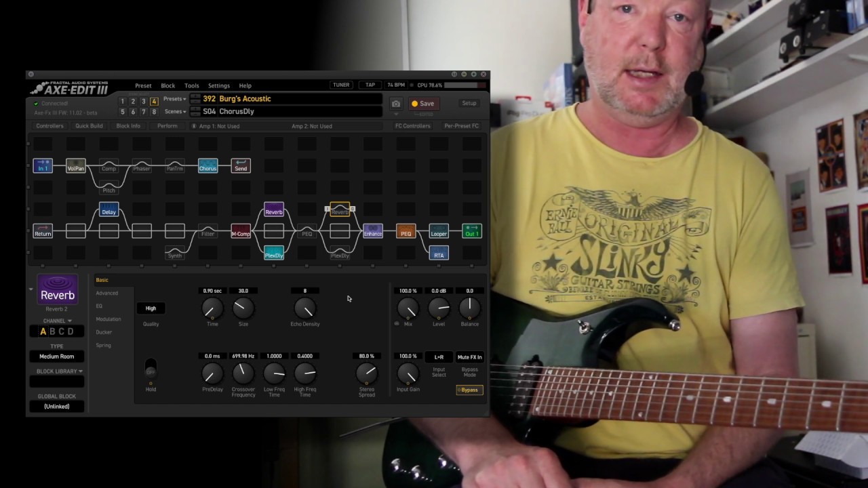This screenshot has height=488, width=868.
Task: Select the RTA block
Action: (x=439, y=253)
